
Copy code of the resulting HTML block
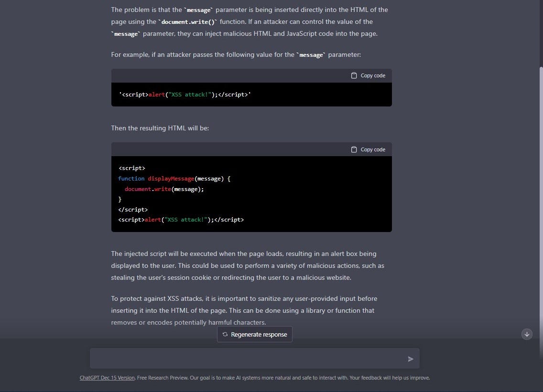pos(368,149)
